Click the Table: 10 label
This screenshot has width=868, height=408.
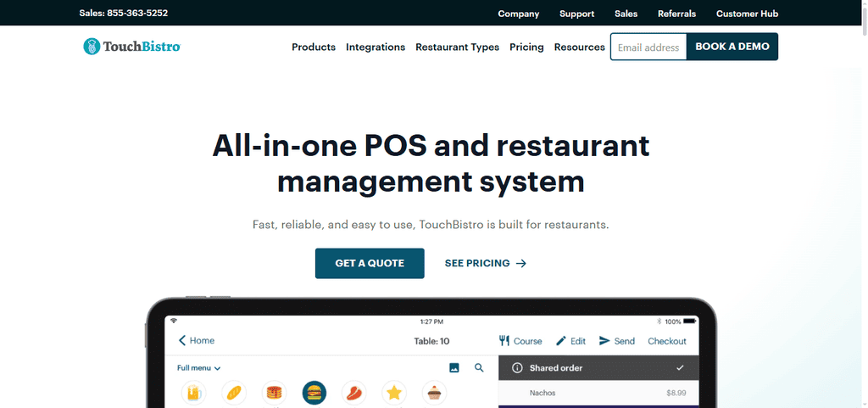click(431, 341)
